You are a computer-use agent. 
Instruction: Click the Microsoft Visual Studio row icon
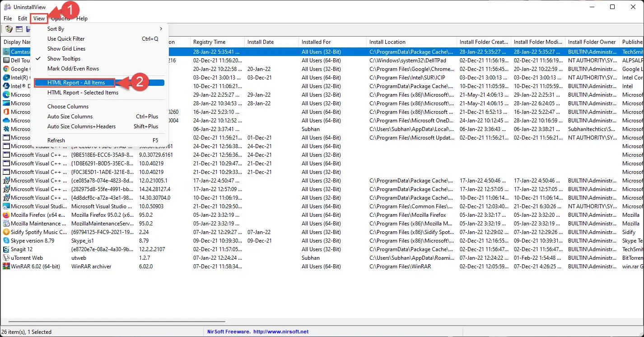point(6,206)
